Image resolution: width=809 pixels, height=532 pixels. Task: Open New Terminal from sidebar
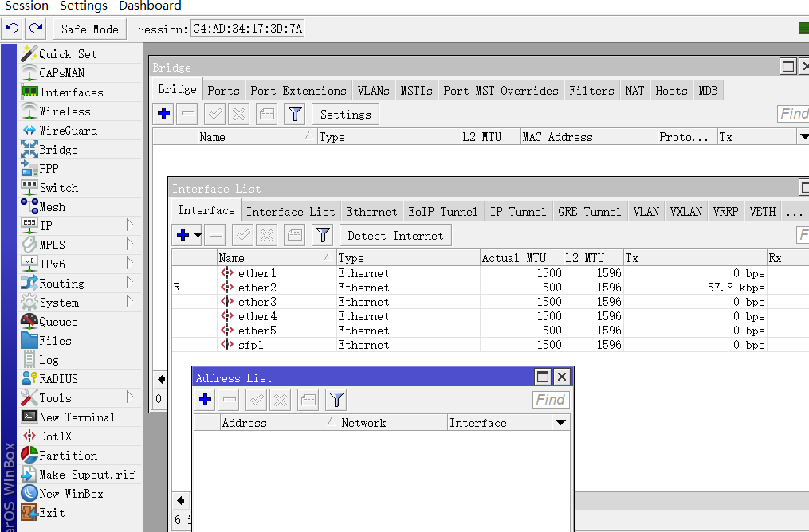click(x=77, y=417)
